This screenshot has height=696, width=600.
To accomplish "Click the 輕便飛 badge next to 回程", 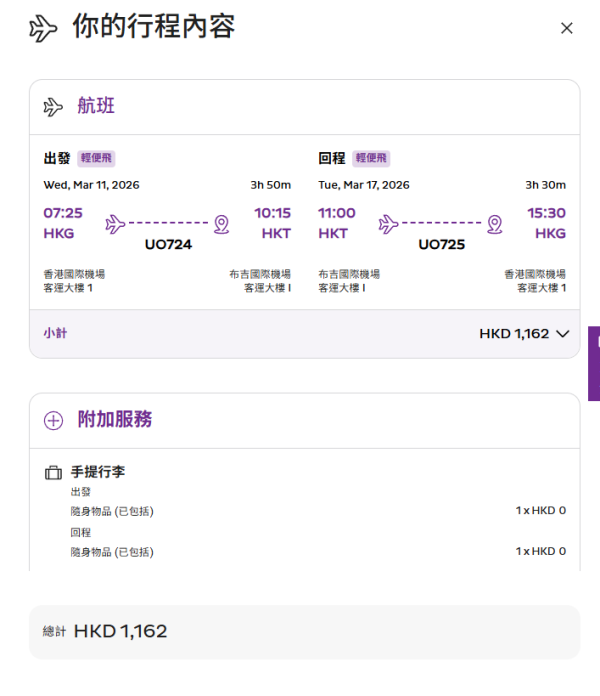I will tap(371, 158).
